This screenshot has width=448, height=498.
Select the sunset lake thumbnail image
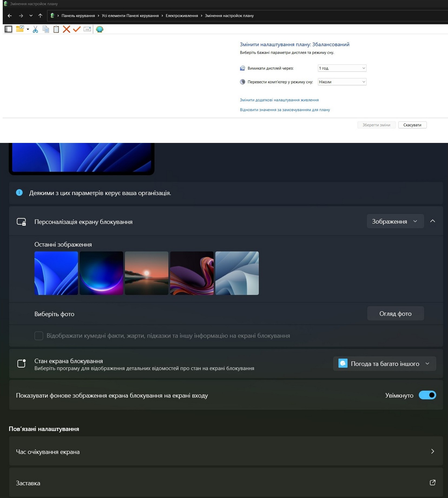(146, 273)
